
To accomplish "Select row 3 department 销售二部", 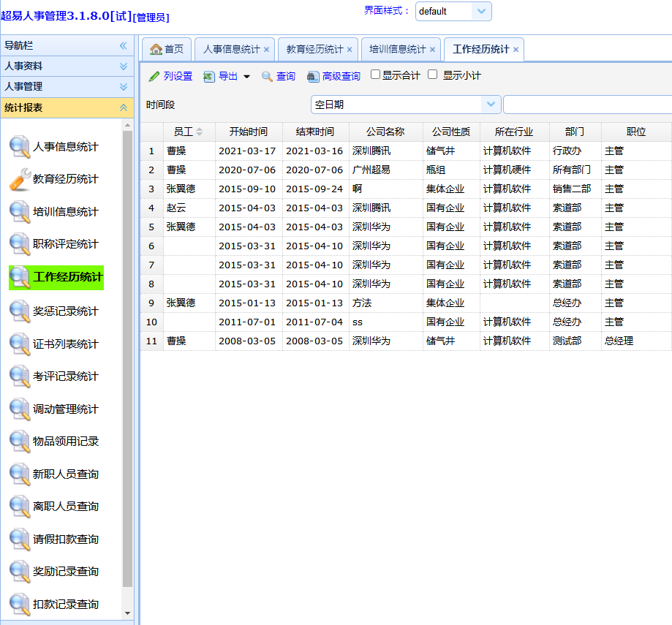I will [x=572, y=189].
